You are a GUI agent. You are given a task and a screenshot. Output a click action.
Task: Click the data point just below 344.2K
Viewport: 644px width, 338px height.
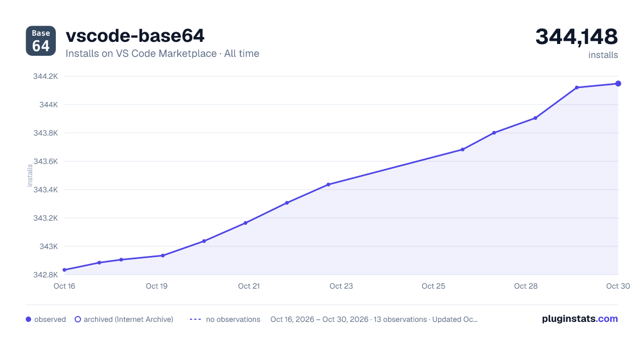[577, 87]
